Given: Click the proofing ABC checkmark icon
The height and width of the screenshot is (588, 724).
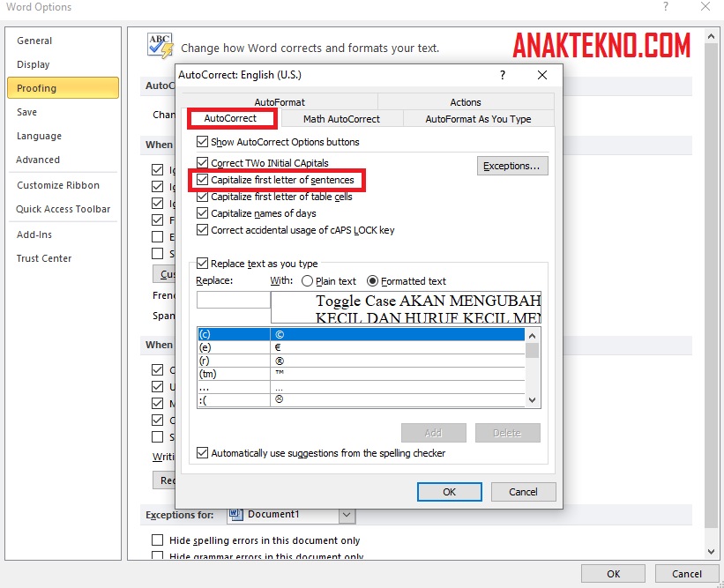Looking at the screenshot, I should click(160, 45).
